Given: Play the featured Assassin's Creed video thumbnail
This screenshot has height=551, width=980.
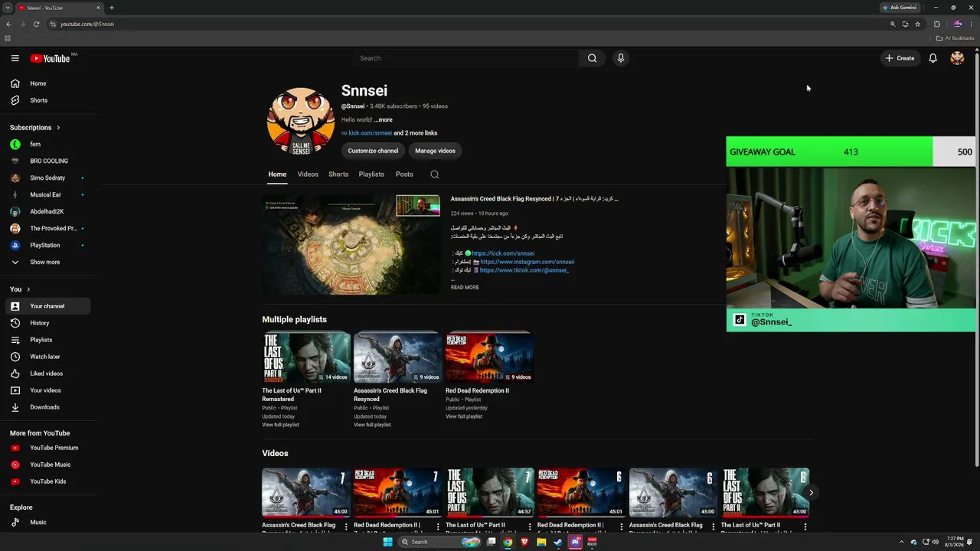Looking at the screenshot, I should point(351,245).
